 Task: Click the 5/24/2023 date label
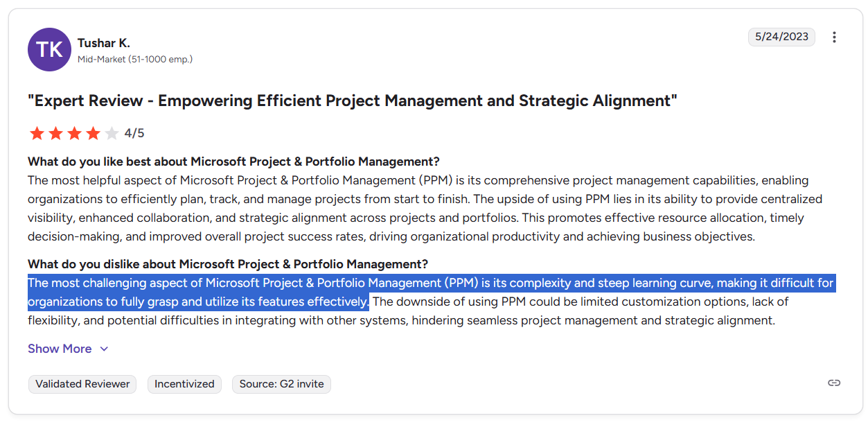pos(781,37)
